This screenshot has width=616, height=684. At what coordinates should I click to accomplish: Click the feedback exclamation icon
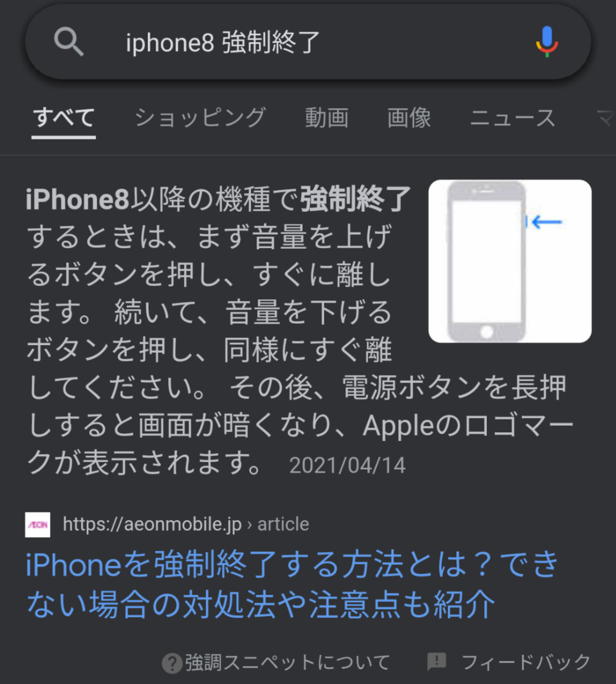pyautogui.click(x=437, y=661)
